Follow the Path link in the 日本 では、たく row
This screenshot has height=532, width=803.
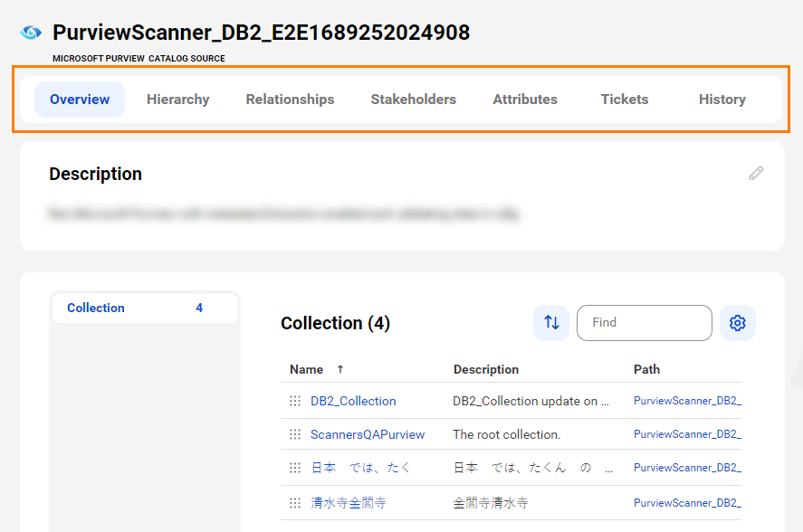coord(687,468)
